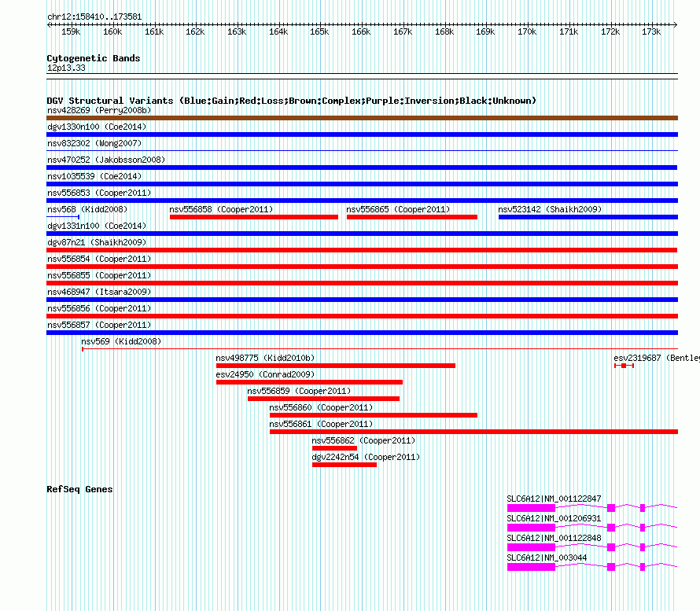Click the DGV Structural Variants track title
Viewport: 700px width, 611px height.
pos(292,101)
